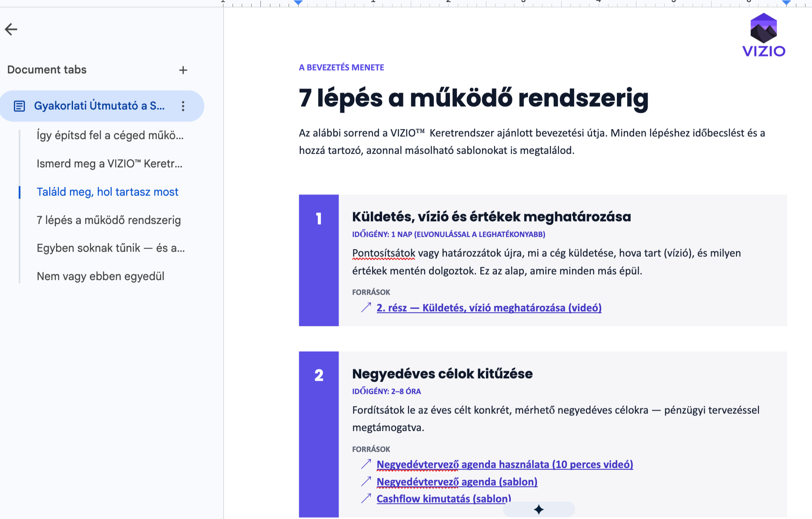Click the step 2 paragraph starting Fordítsátok le
Screen dimensions: 812x519
coord(556,419)
